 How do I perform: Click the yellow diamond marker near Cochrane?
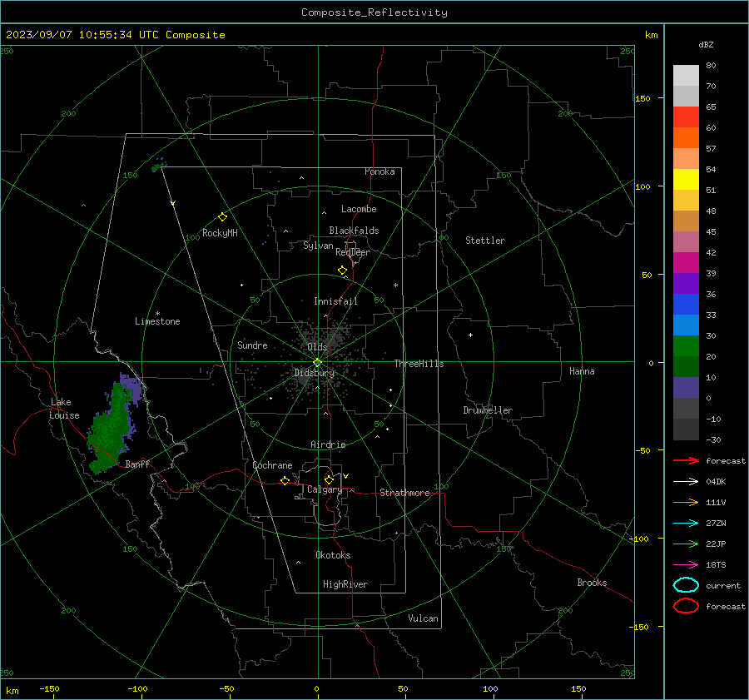[285, 481]
